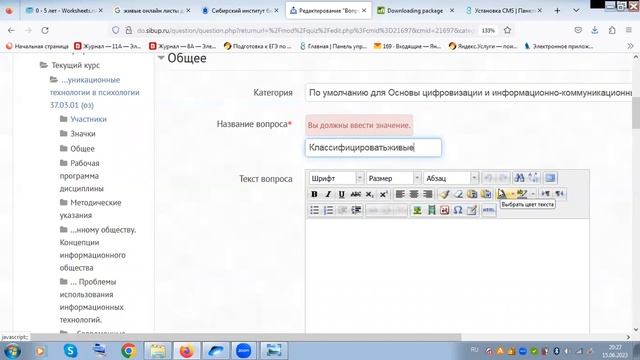
Task: Open the course link in Текущий курс
Action: click(95, 92)
